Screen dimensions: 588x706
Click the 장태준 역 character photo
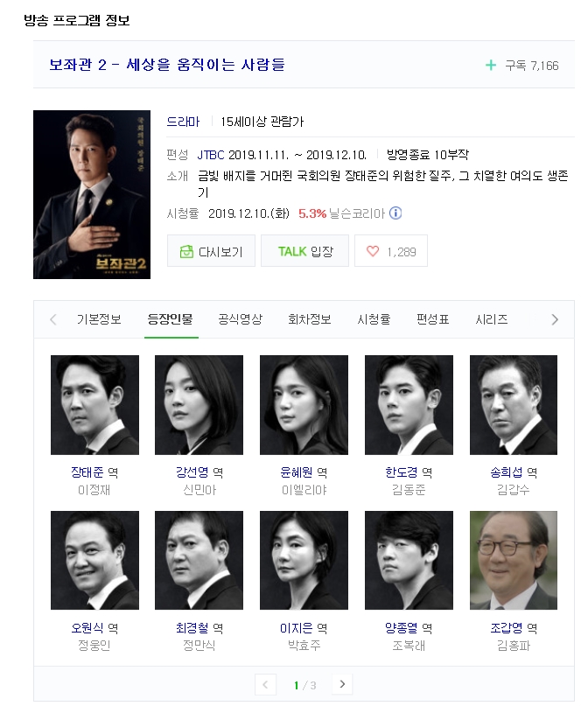(94, 405)
